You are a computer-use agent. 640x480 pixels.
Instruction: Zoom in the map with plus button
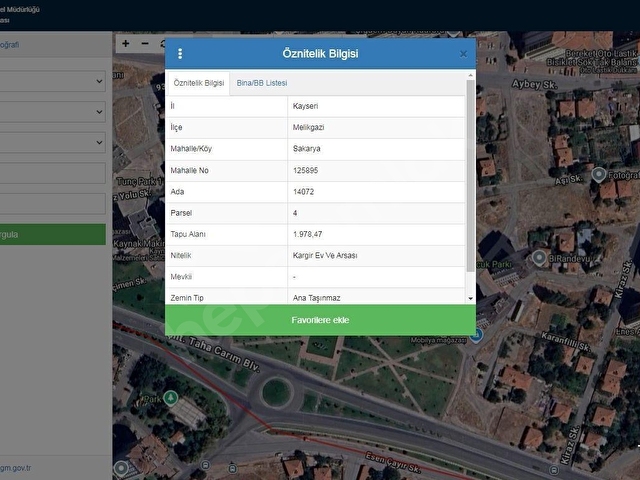(126, 44)
